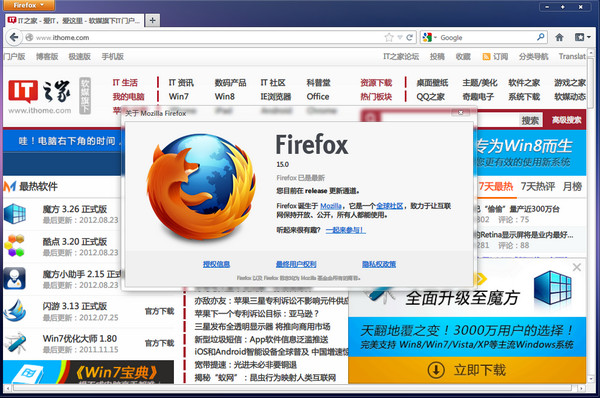
Task: Open 隐私权政策 link
Action: point(379,264)
